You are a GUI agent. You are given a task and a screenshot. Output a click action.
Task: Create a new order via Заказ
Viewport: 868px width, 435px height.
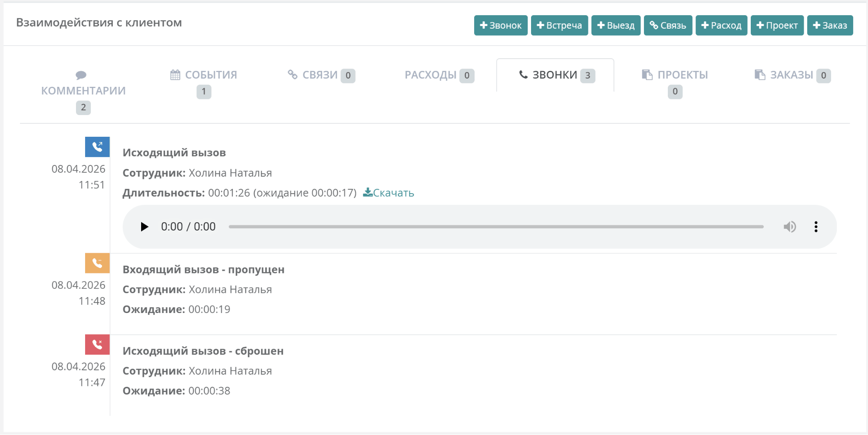click(x=830, y=26)
